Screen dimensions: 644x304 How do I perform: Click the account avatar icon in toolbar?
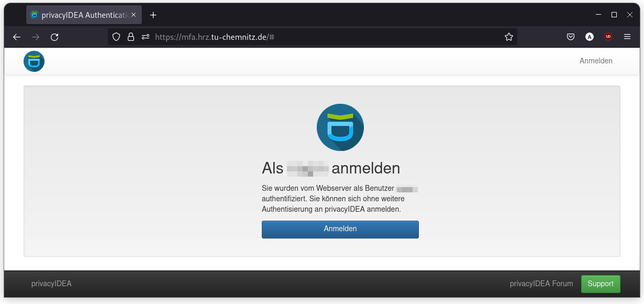click(590, 37)
